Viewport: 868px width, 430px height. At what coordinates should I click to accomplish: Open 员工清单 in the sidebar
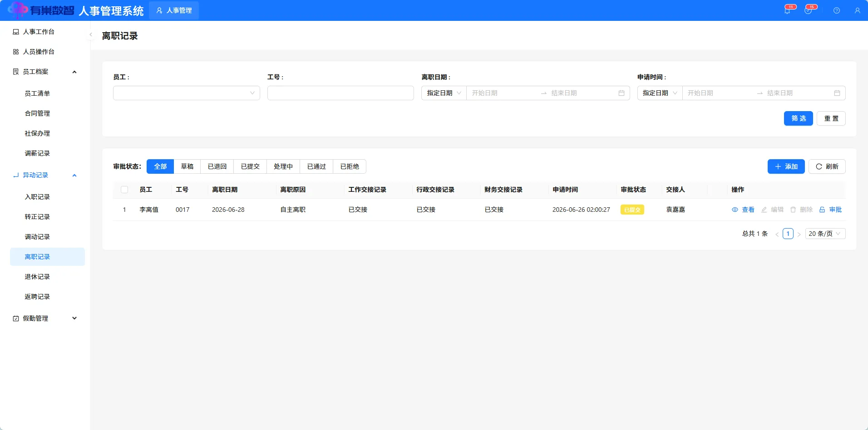(x=47, y=93)
